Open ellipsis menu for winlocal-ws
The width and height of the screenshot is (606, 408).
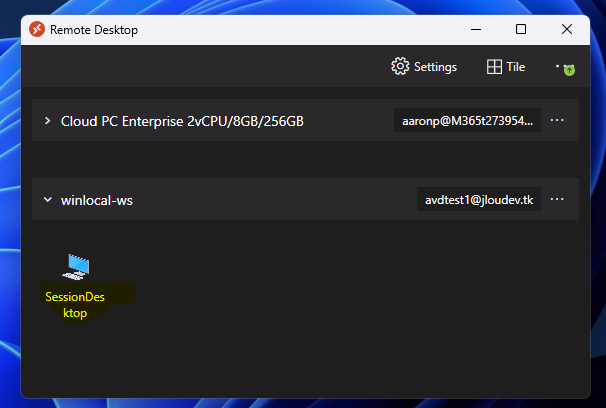coord(557,199)
